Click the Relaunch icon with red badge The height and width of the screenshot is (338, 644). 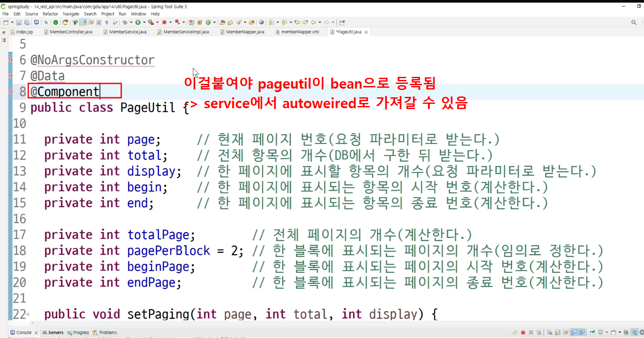[64, 22]
